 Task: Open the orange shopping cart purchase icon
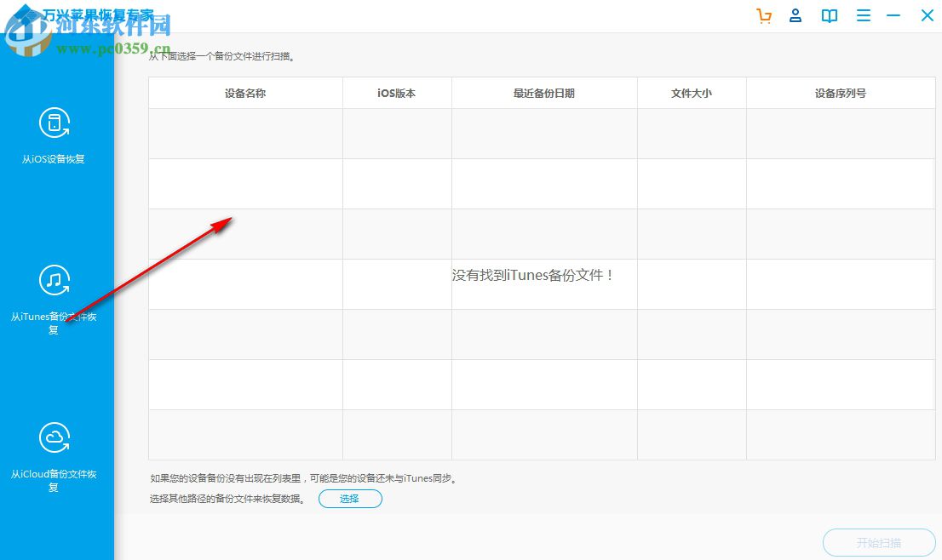tap(764, 15)
